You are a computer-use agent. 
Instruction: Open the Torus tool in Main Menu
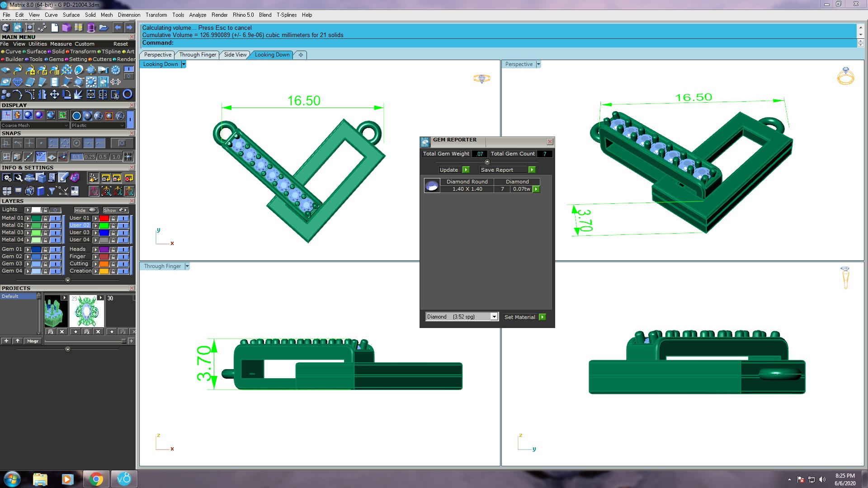pos(127,94)
